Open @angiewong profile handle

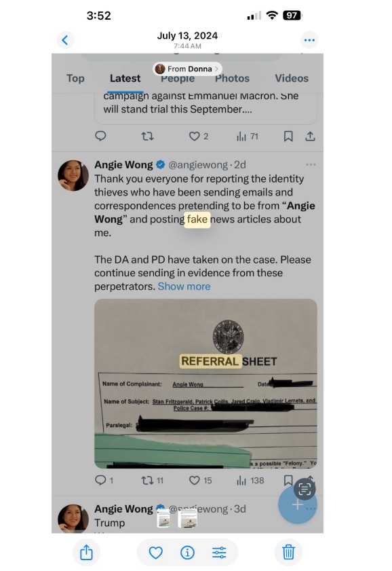198,164
